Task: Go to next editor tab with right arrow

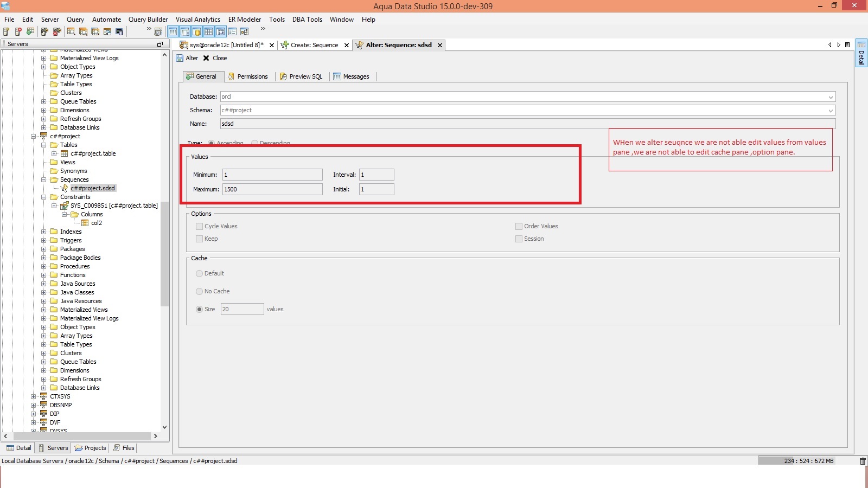Action: 839,45
